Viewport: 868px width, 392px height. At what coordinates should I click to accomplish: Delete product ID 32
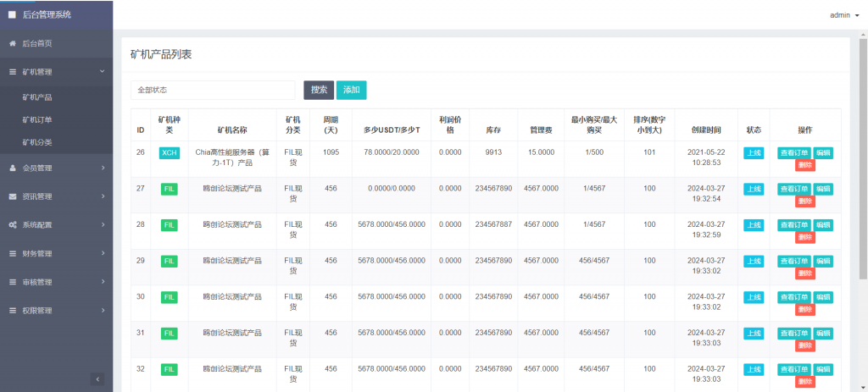tap(805, 382)
